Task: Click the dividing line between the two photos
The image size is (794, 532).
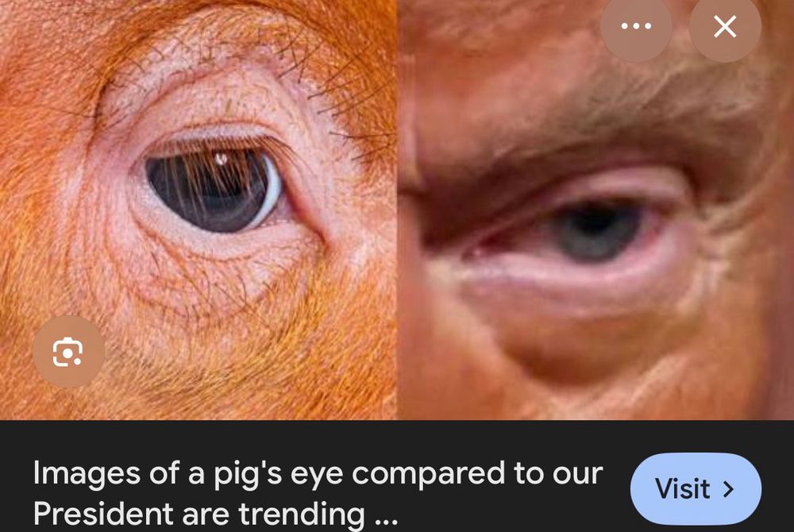Action: pyautogui.click(x=397, y=210)
